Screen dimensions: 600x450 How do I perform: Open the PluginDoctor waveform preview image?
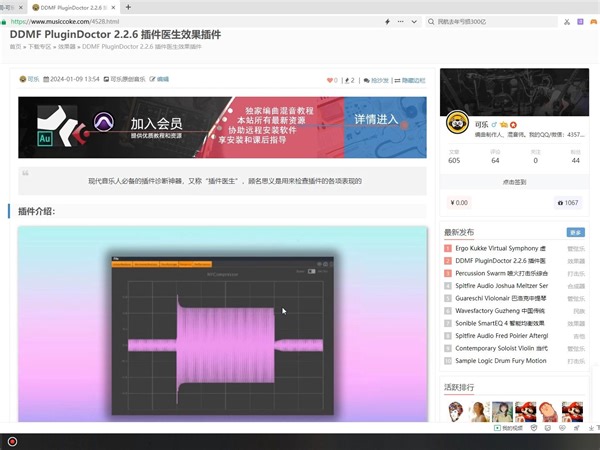pyautogui.click(x=222, y=324)
